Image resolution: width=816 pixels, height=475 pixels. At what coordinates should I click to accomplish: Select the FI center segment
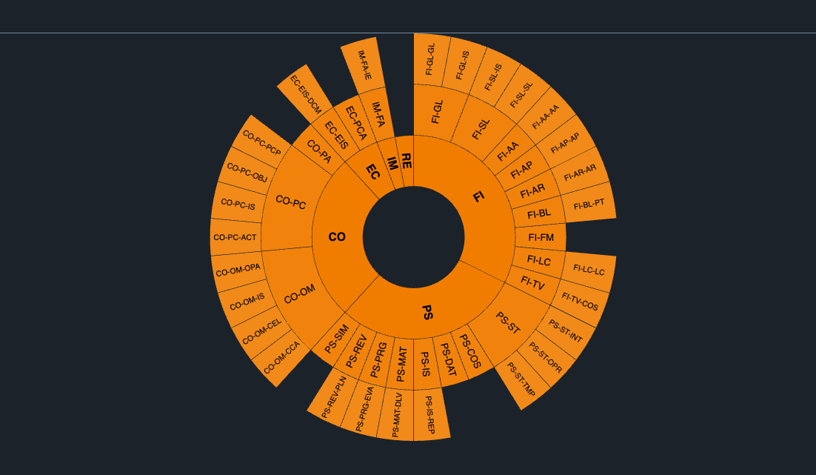[478, 197]
